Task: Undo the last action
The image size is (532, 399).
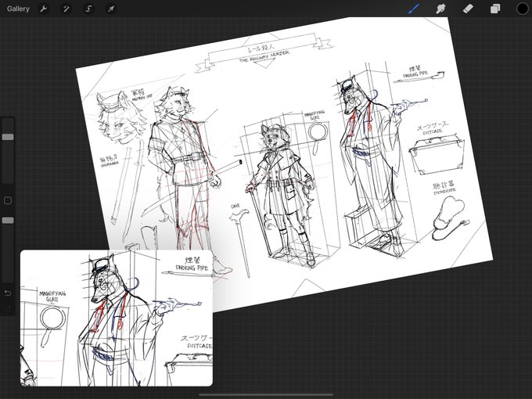Action: 8,293
